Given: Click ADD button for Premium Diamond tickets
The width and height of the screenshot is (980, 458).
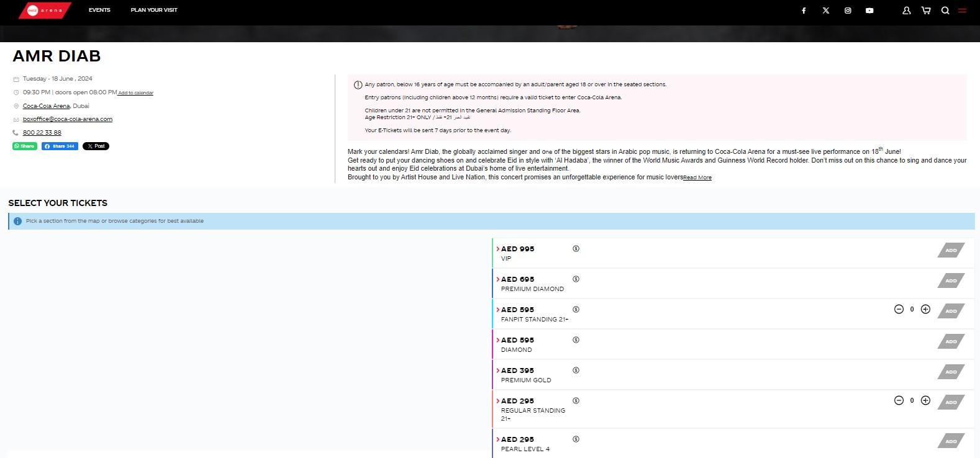Looking at the screenshot, I should tap(951, 281).
